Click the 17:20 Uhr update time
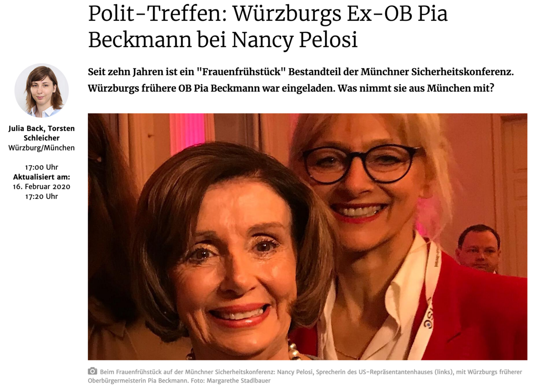Viewport: 543px width, 392px height. point(42,196)
